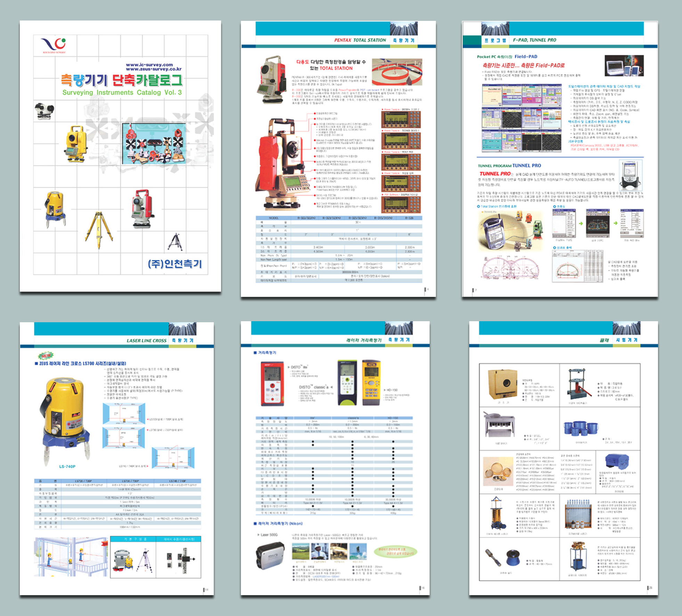
Task: Open the F-PAD, TUNNEL PRO page
Action: click(560, 159)
